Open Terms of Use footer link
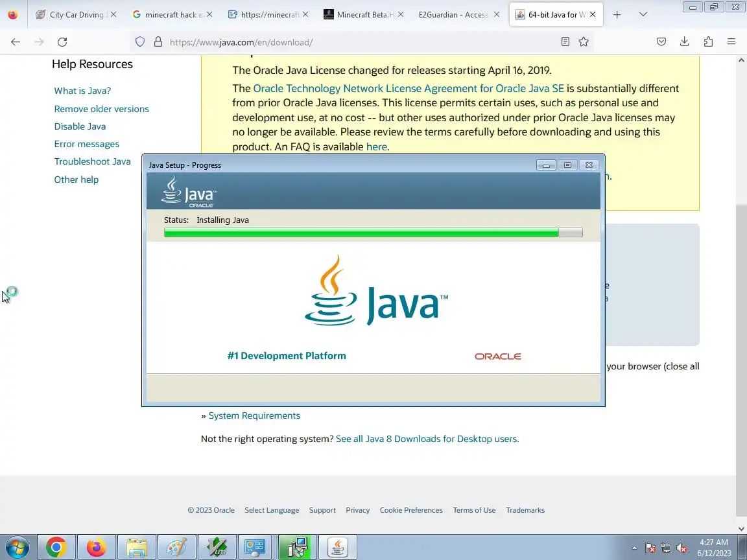Screen dimensions: 747x560 [474, 510]
